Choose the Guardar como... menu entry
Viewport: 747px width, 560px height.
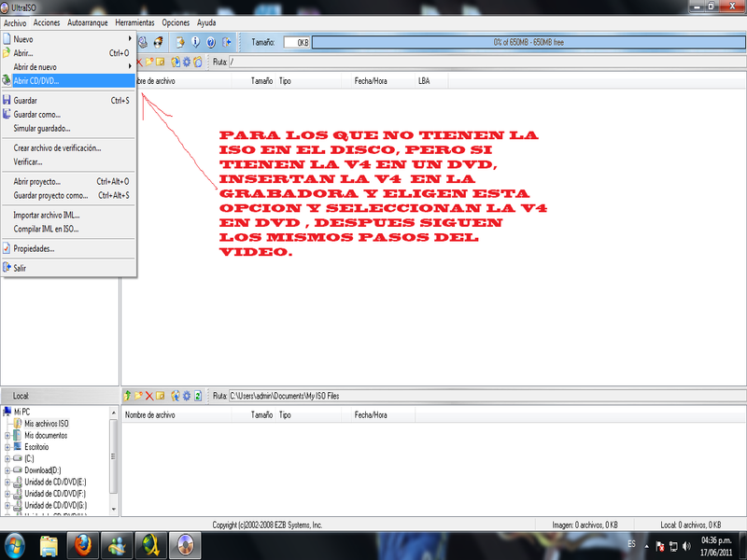pos(68,114)
